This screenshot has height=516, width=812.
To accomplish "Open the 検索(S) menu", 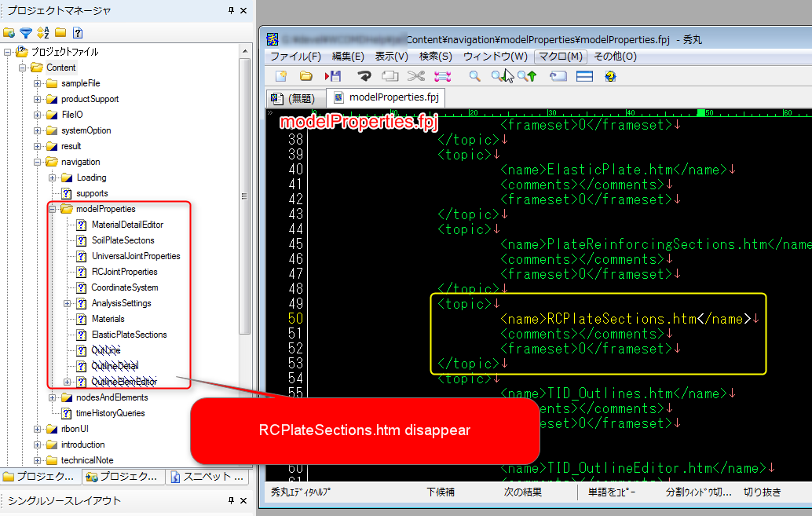I will pos(436,56).
